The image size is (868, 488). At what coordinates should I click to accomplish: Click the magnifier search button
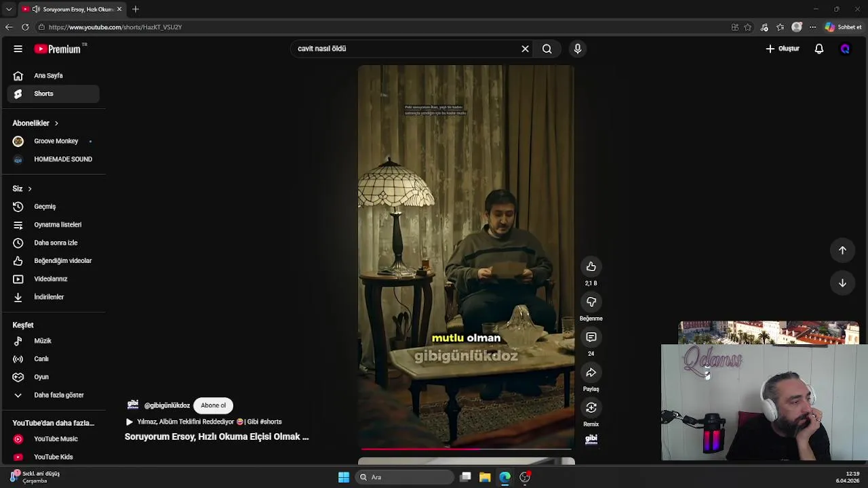(x=547, y=49)
